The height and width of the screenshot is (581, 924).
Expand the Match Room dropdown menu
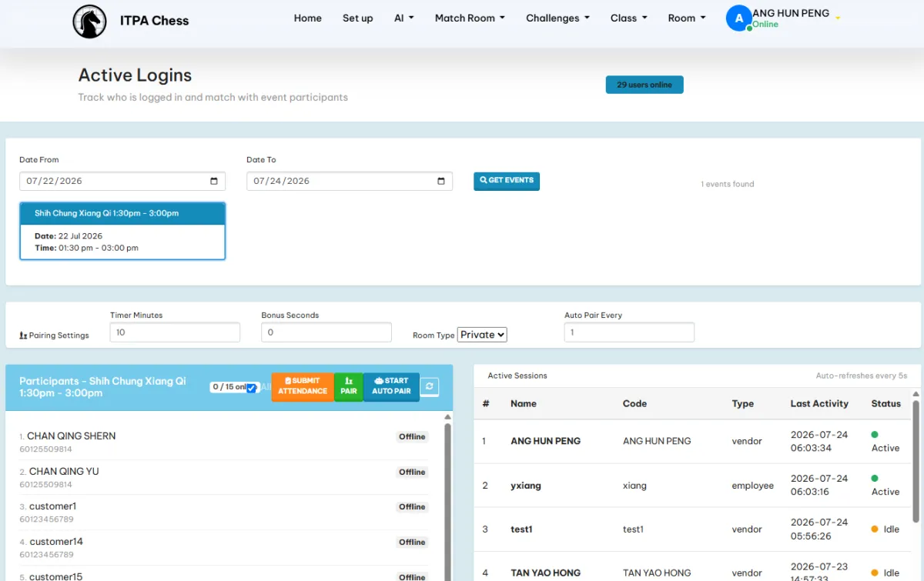click(x=470, y=18)
